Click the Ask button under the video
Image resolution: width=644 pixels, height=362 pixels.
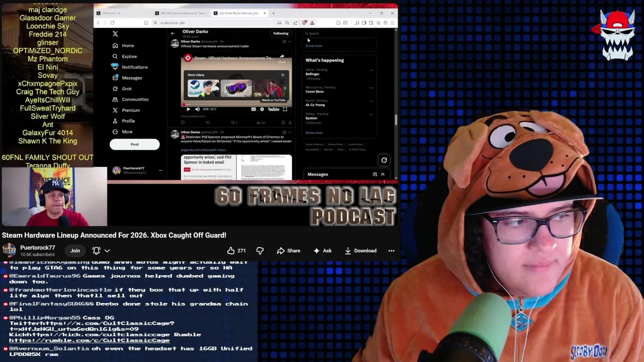coord(322,250)
